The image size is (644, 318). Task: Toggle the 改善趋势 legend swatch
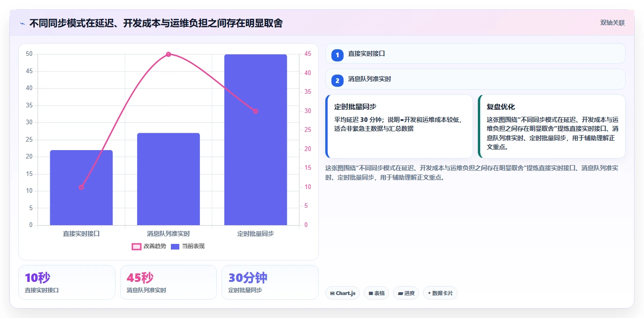(136, 246)
